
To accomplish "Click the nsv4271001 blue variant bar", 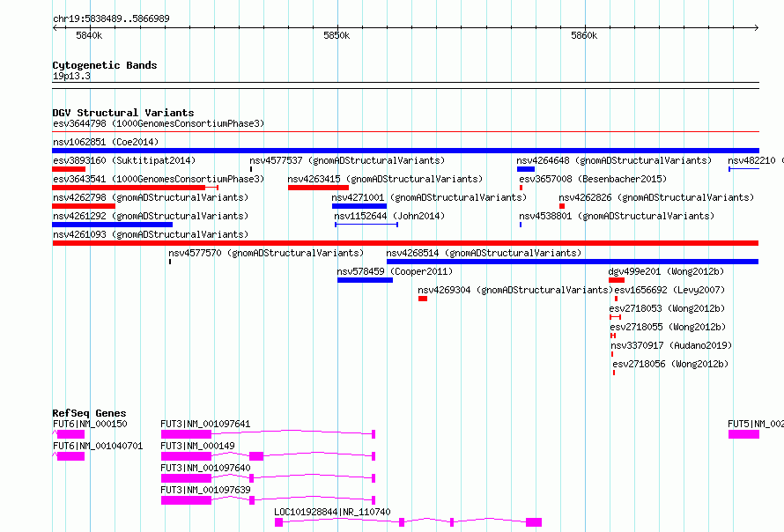I will click(x=359, y=206).
